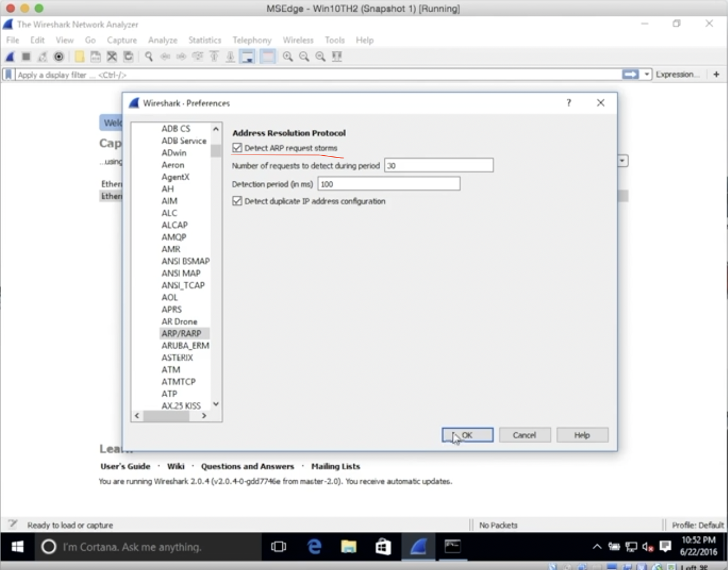Open the Mailing Lists link

pos(336,466)
